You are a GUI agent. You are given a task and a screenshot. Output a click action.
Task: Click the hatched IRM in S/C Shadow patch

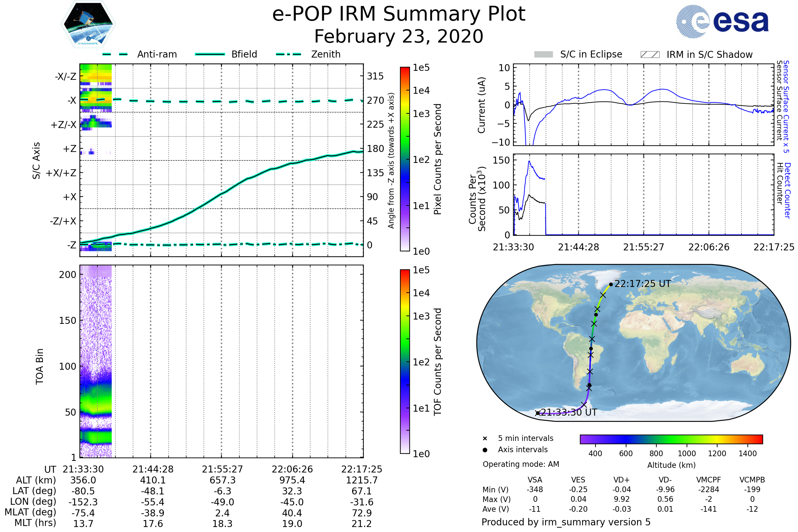pyautogui.click(x=650, y=55)
